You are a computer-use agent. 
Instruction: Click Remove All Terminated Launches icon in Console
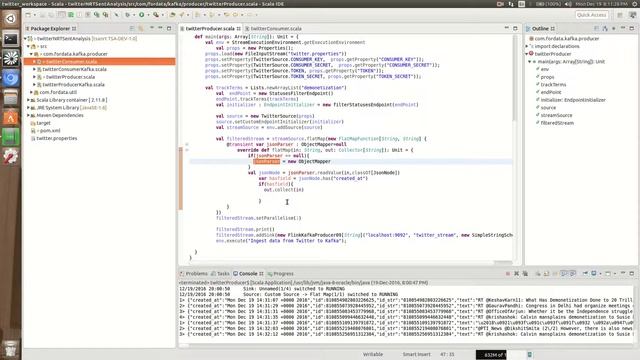pyautogui.click(x=525, y=273)
